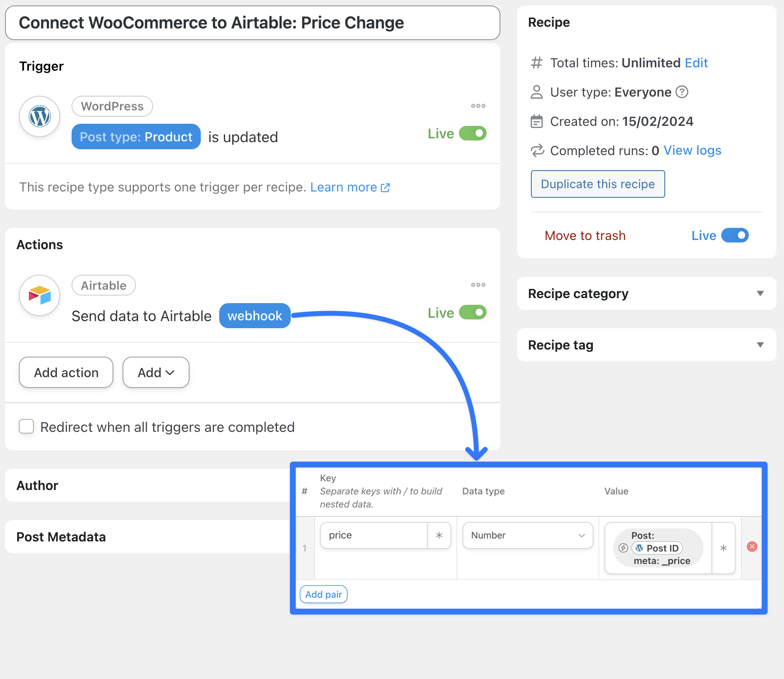Open the trigger's three-dot options menu
Viewport: 784px width, 679px height.
pyautogui.click(x=478, y=106)
